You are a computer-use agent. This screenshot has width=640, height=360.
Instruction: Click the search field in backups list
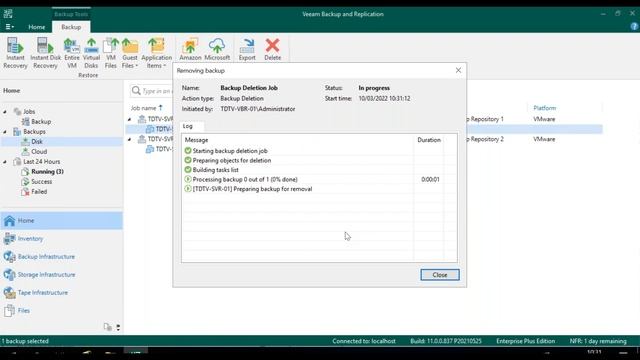point(152,91)
